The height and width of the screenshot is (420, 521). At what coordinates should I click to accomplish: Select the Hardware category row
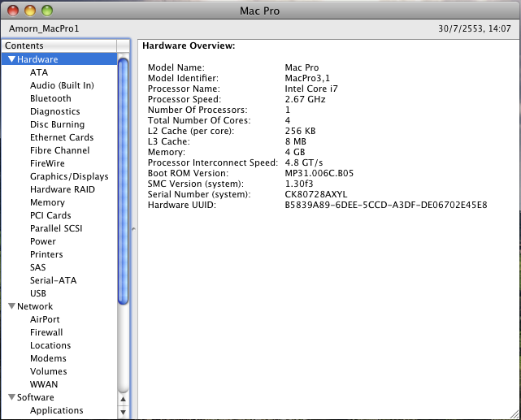coord(59,59)
